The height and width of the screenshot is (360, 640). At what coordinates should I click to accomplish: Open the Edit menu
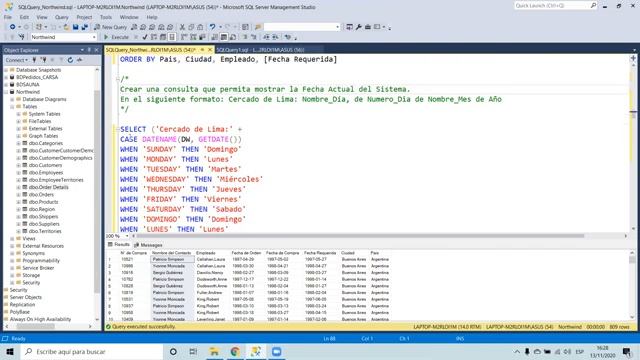(24, 17)
